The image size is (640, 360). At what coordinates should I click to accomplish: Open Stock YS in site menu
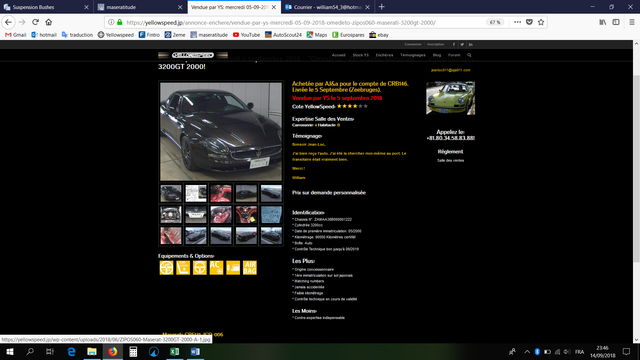(x=360, y=55)
